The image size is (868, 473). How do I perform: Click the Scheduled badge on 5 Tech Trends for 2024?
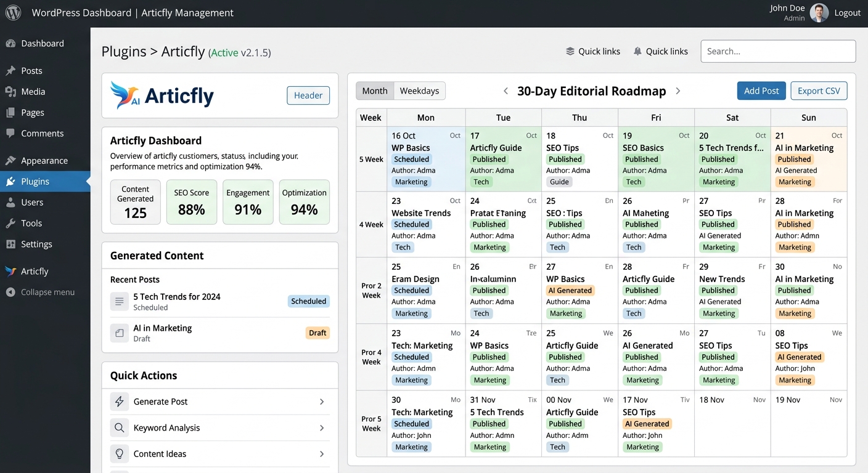pos(309,301)
